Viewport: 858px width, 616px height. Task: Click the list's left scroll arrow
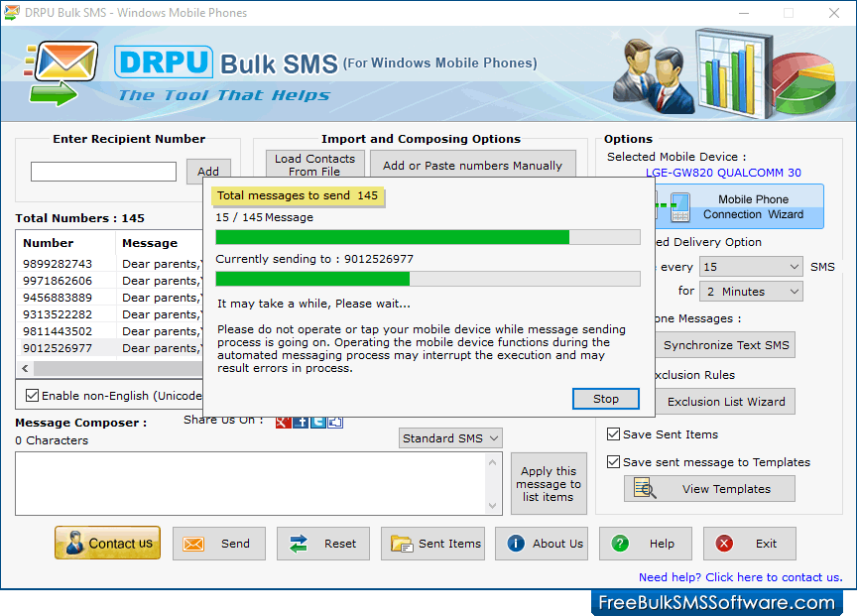point(25,368)
